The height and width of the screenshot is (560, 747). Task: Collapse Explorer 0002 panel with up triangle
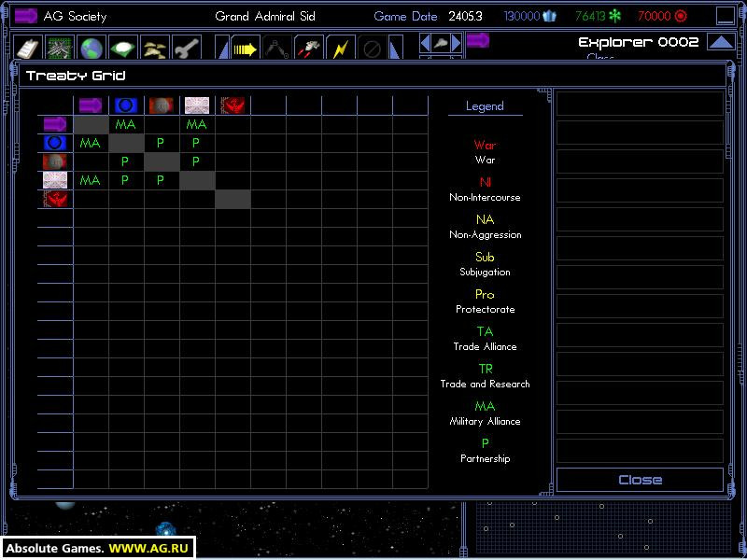click(721, 42)
